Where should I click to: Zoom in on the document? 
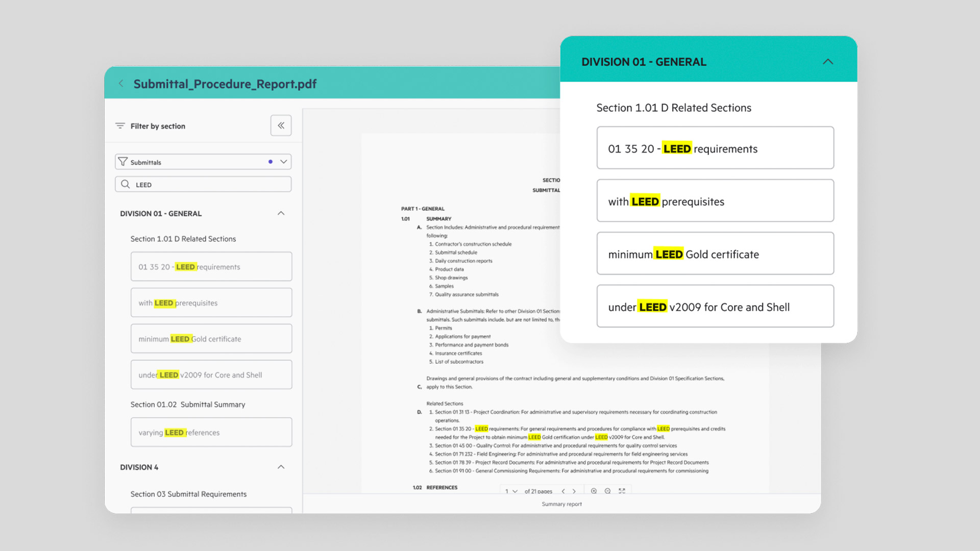pyautogui.click(x=594, y=491)
